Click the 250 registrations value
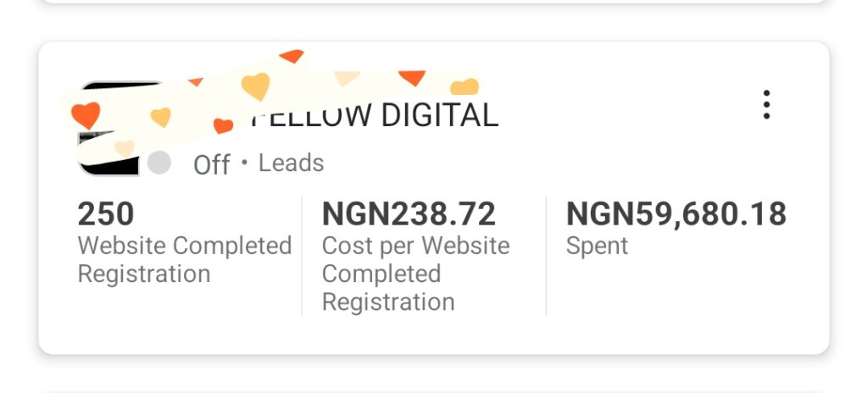The image size is (868, 393). coord(106,213)
